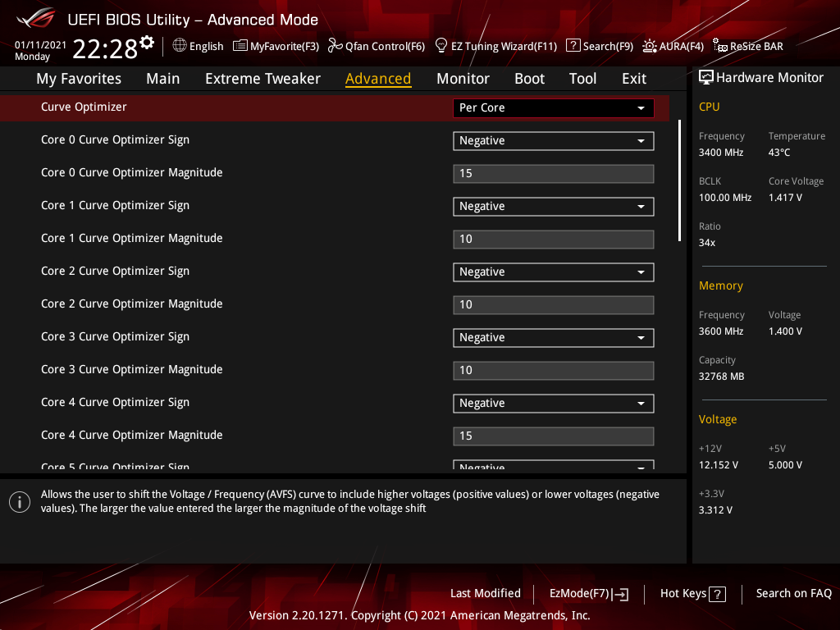
Task: Click Last Modified button
Action: coord(486,594)
